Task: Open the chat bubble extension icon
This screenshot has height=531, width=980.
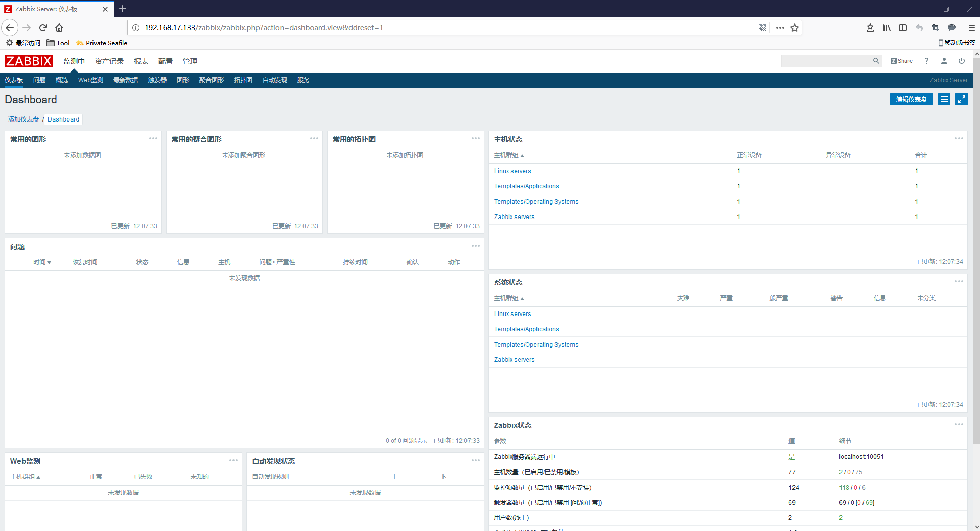Action: [952, 28]
